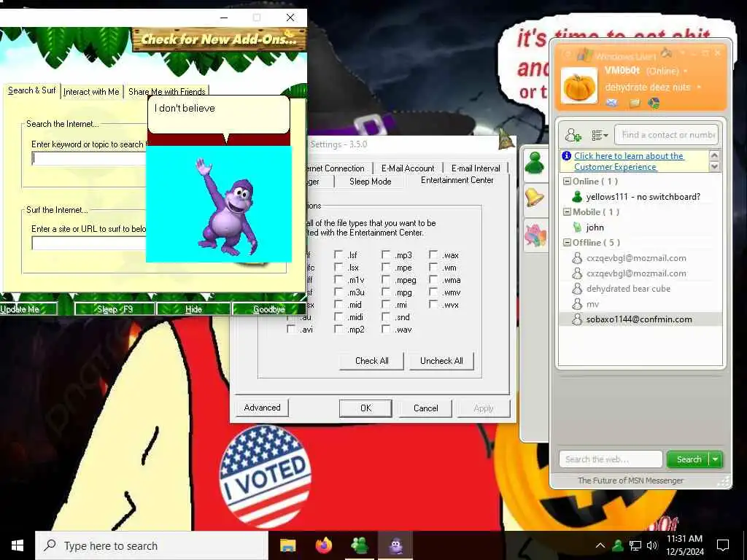The image size is (747, 560).
Task: Open the E-mail Interval settings tab
Action: tap(476, 168)
